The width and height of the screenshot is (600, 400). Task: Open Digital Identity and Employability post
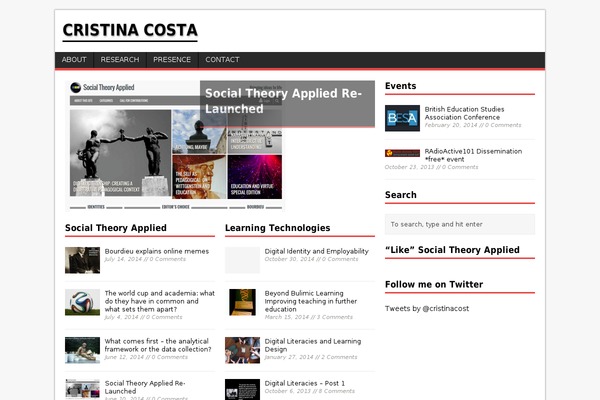coord(316,251)
